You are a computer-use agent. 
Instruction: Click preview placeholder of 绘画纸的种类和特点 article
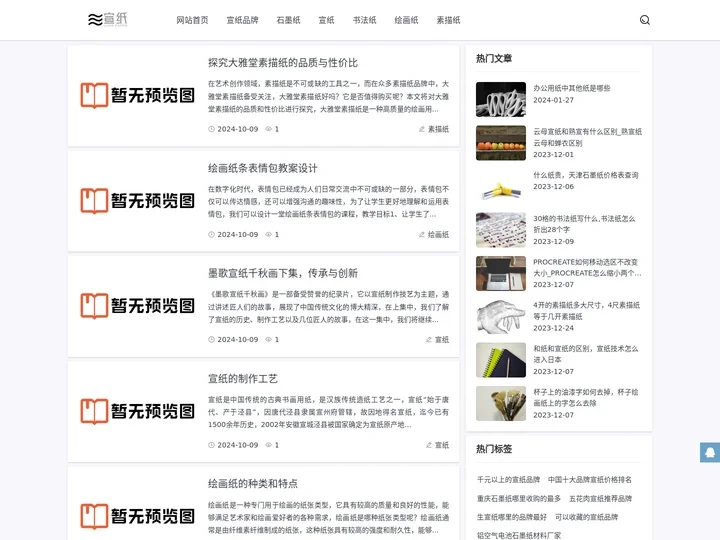click(x=137, y=516)
